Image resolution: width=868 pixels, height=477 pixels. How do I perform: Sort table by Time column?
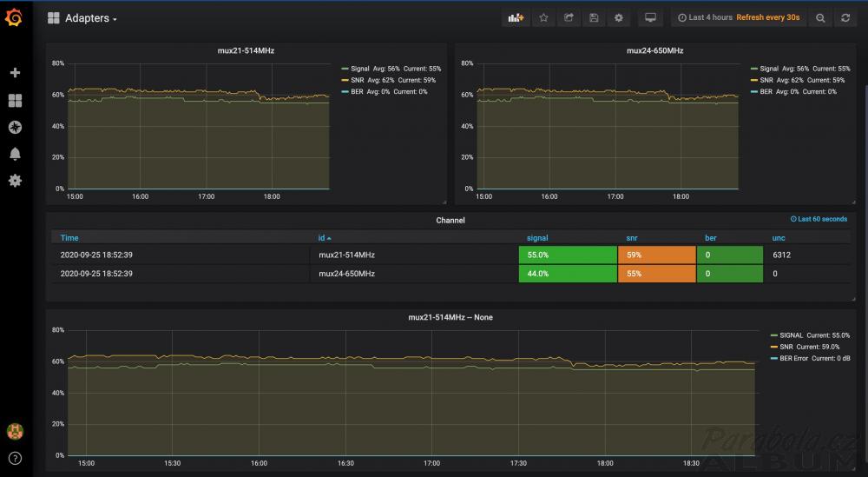[69, 238]
